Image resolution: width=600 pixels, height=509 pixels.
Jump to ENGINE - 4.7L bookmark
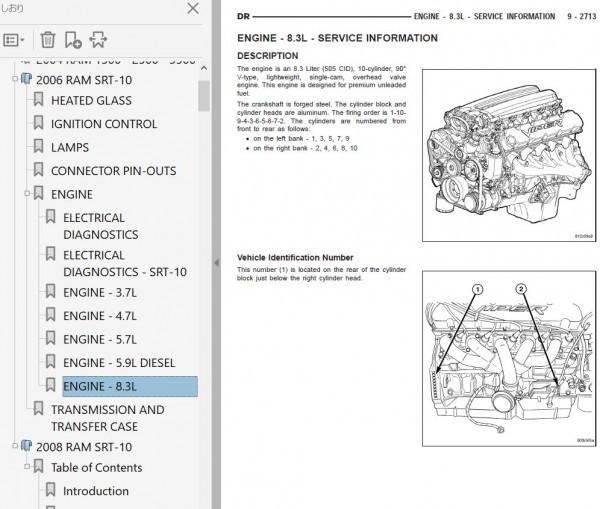tap(99, 316)
